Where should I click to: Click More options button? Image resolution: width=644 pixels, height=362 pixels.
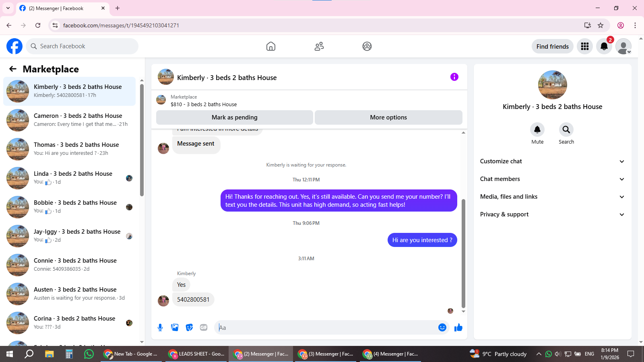(388, 117)
